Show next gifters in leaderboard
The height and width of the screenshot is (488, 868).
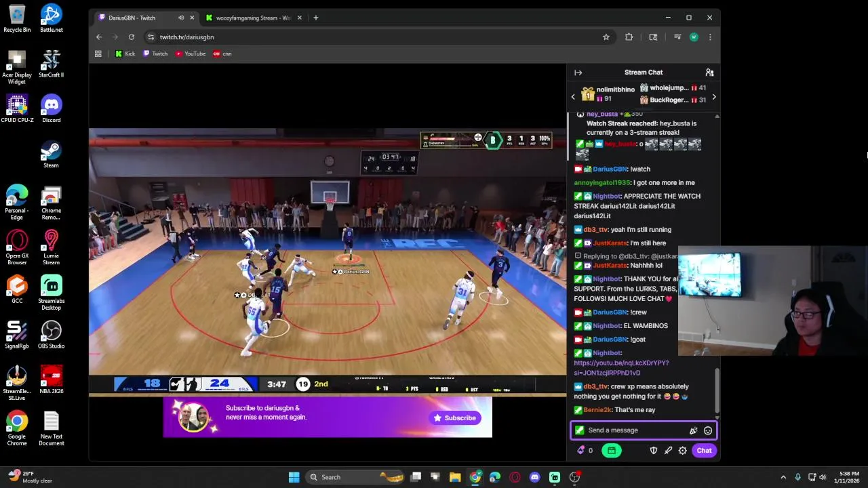(713, 97)
